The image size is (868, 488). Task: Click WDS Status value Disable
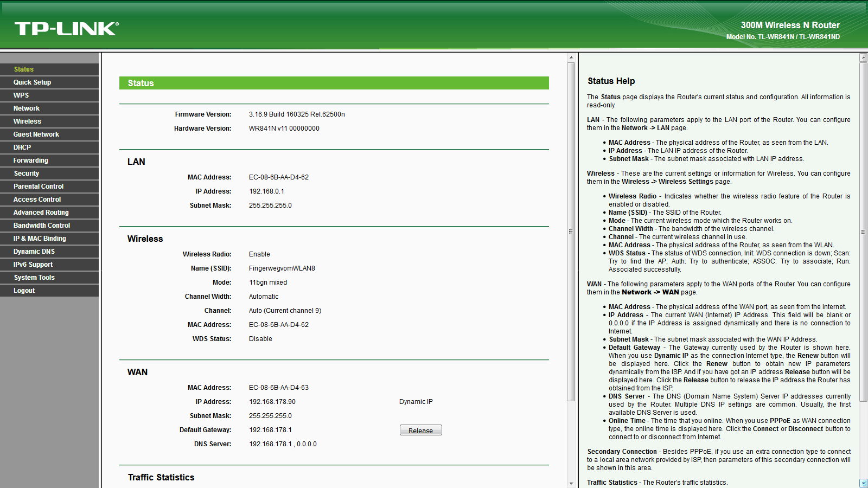pyautogui.click(x=260, y=339)
